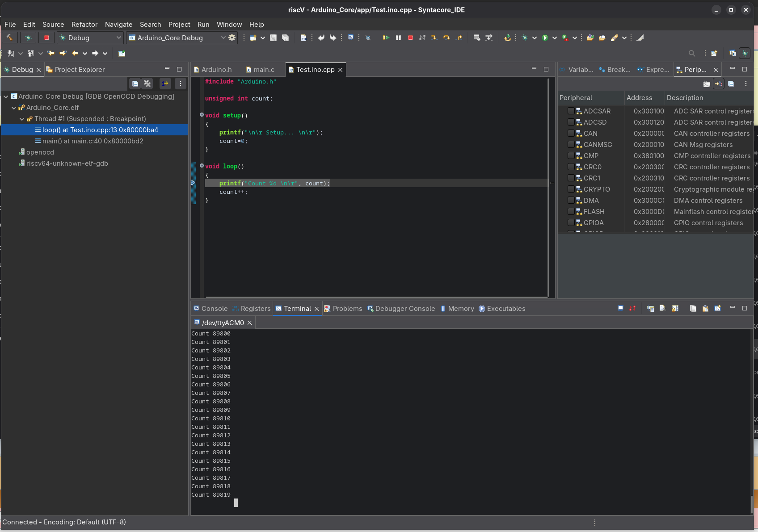This screenshot has width=758, height=532.
Task: Collapse all peripherals in Peripherals view
Action: (x=731, y=84)
